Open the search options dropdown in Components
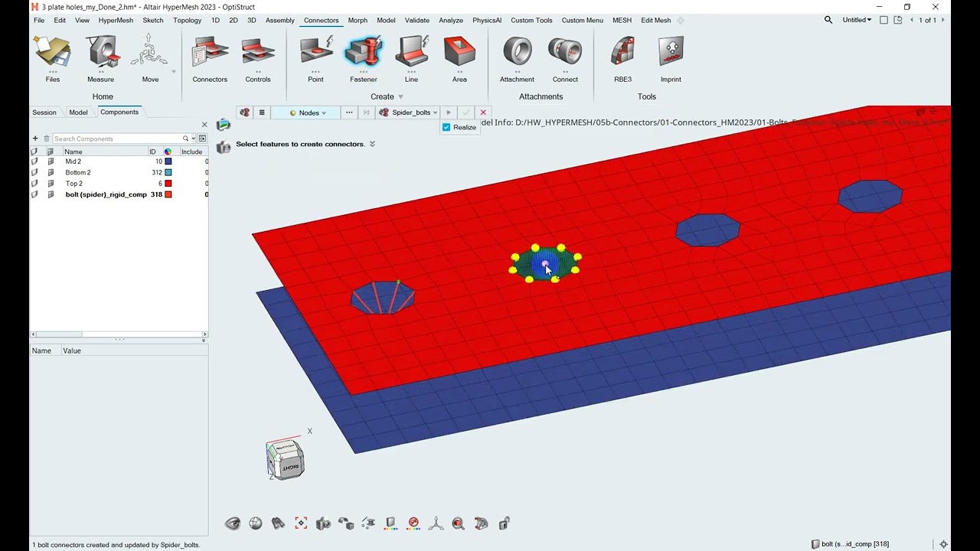This screenshot has height=551, width=980. tap(193, 139)
